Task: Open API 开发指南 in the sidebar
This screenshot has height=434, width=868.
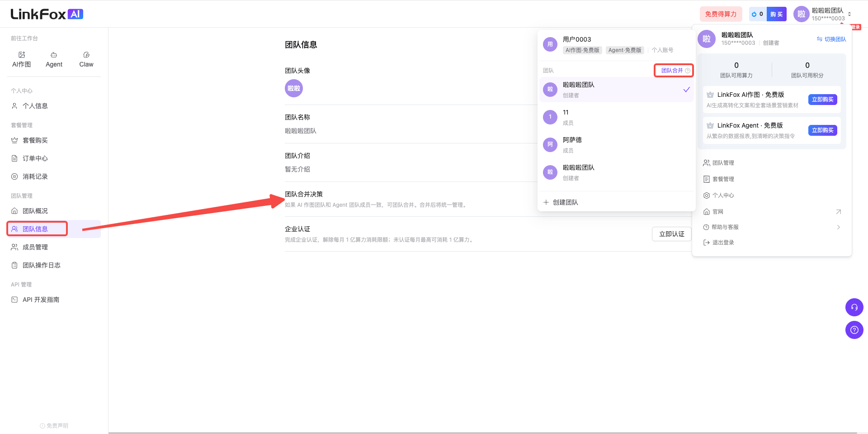Action: (x=54, y=300)
